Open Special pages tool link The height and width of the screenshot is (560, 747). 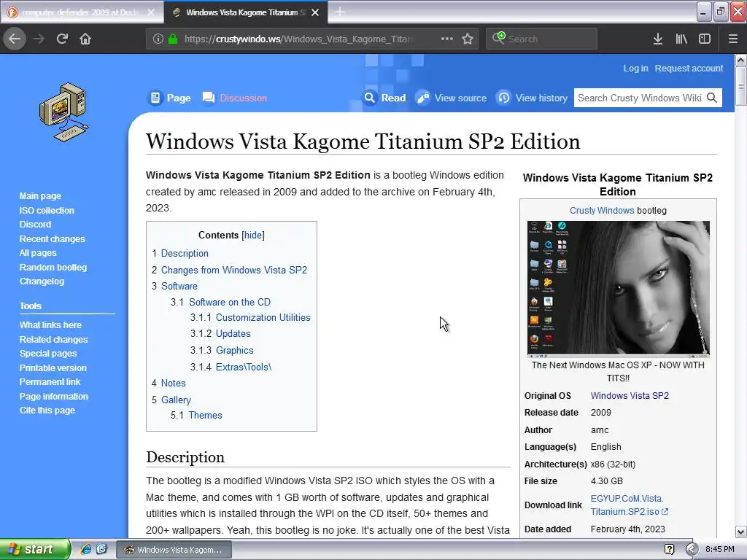[x=48, y=354]
